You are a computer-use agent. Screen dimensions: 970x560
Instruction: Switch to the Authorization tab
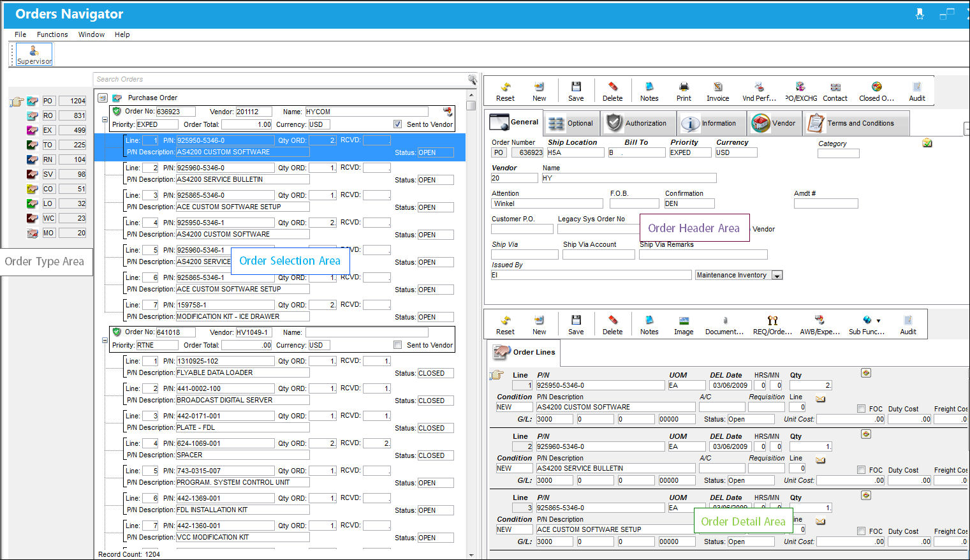point(637,123)
